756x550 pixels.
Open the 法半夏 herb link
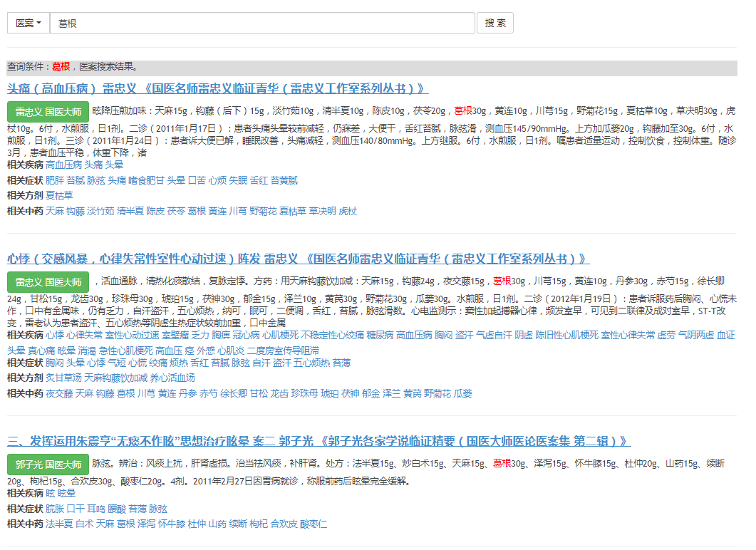[59, 524]
